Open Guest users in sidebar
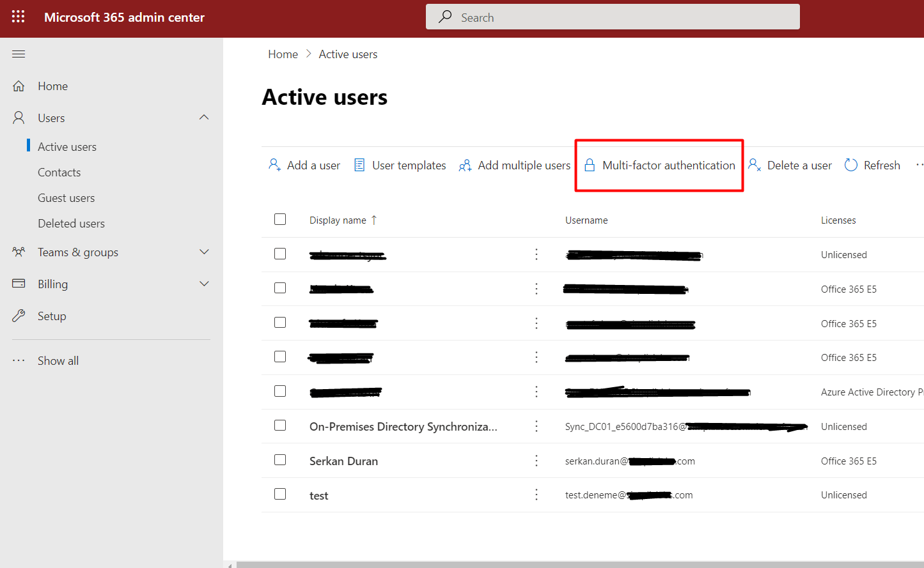The image size is (924, 568). [66, 197]
